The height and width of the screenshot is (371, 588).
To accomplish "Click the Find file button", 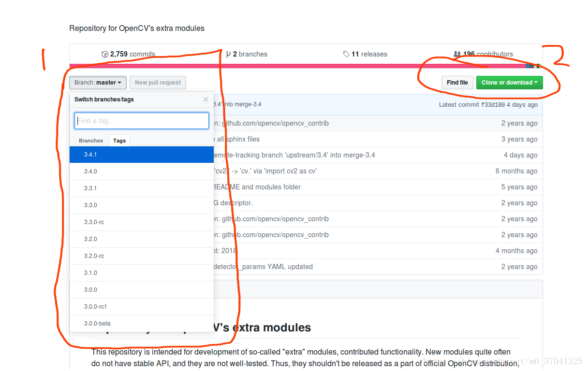I will 457,83.
